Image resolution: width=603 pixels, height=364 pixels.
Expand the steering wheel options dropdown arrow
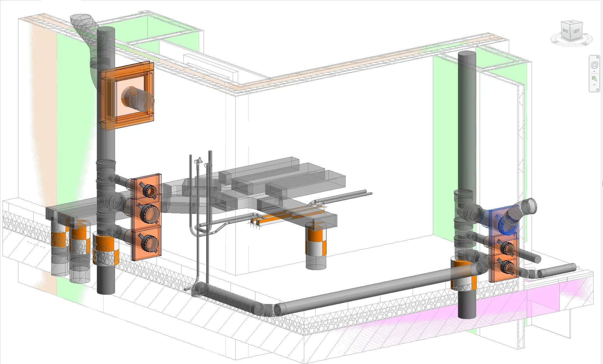click(594, 71)
